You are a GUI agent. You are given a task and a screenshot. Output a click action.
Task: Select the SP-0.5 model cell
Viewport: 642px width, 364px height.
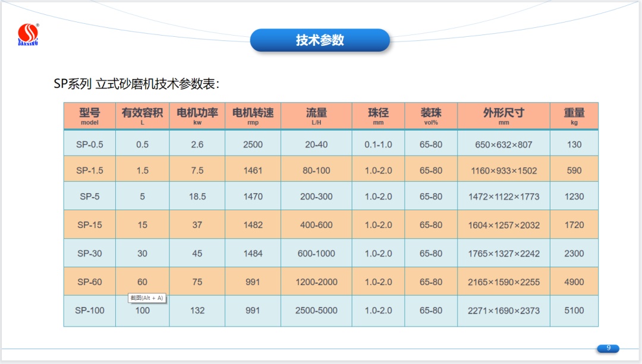(x=90, y=144)
